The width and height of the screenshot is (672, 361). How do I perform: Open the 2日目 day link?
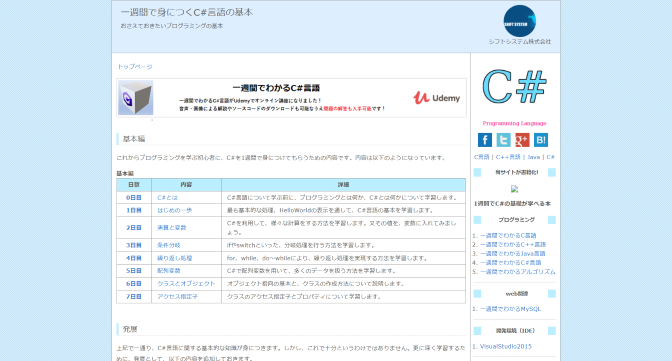coord(134,228)
